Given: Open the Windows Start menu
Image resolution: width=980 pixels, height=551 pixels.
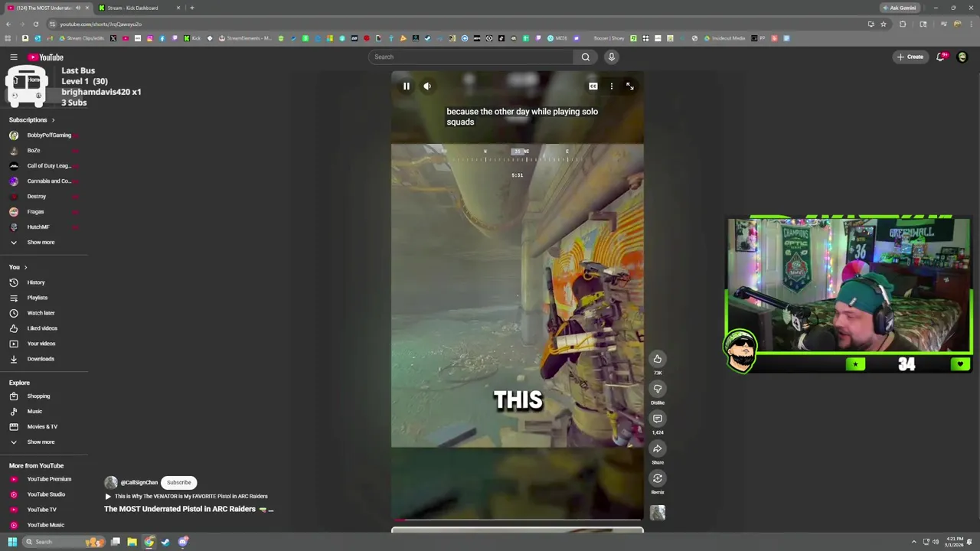Looking at the screenshot, I should [12, 542].
